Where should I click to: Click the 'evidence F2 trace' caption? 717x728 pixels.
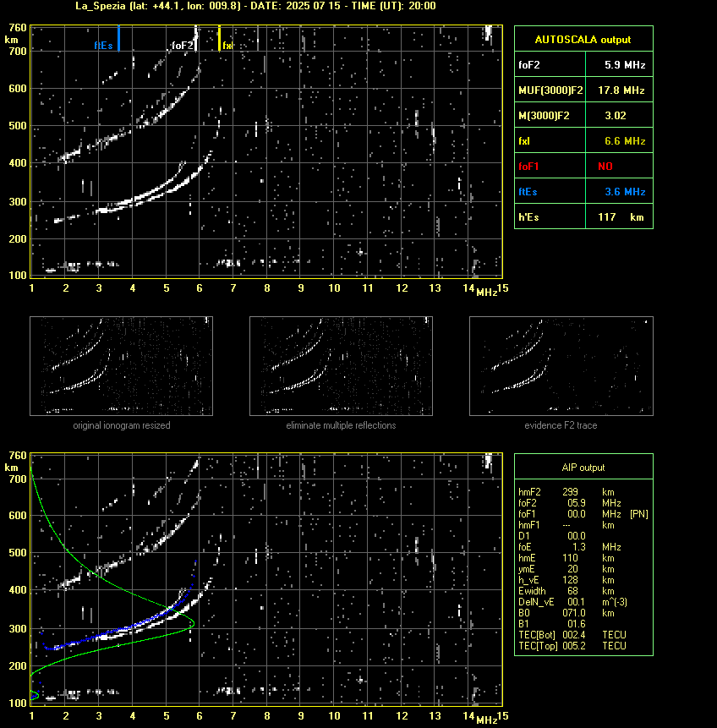pos(561,425)
